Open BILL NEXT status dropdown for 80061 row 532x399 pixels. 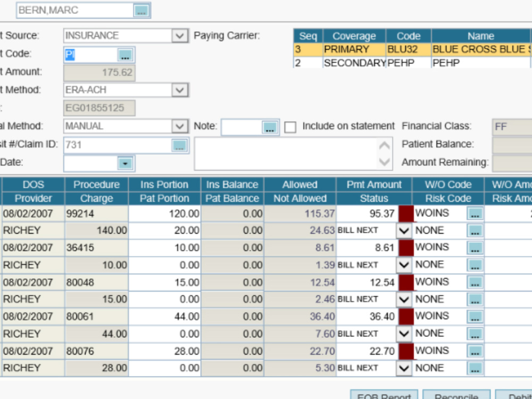point(404,334)
